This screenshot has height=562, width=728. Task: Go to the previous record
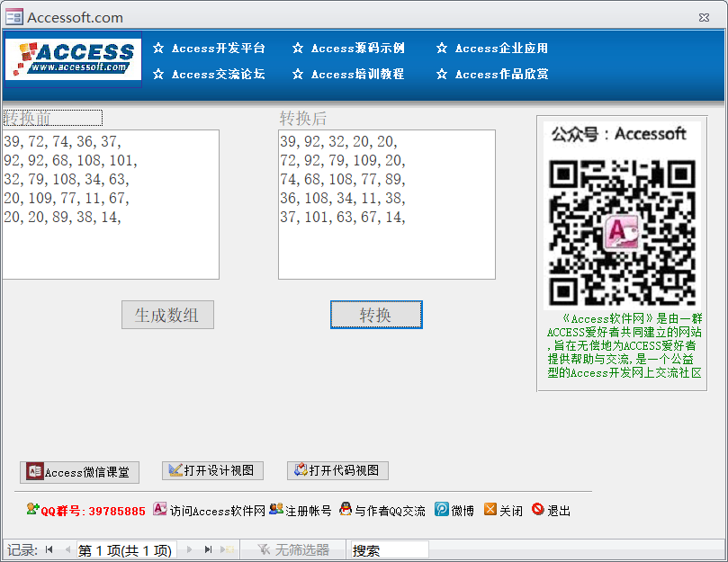coord(67,550)
